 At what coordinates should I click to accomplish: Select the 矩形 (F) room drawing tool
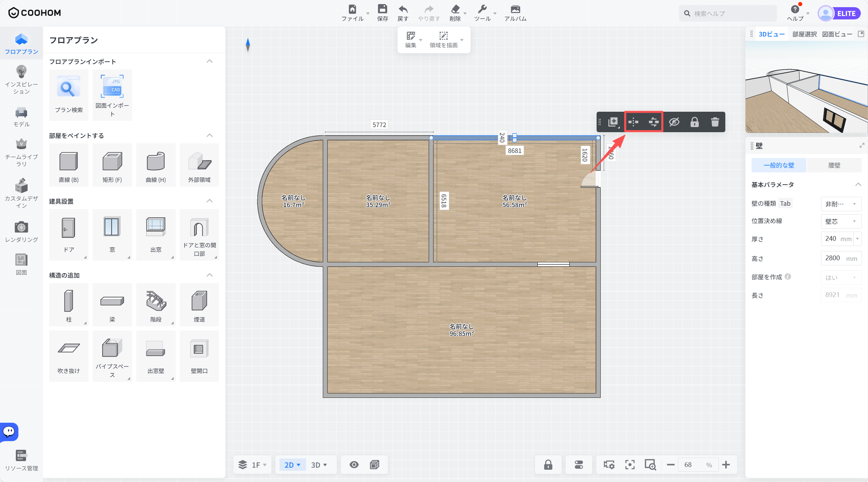[112, 165]
